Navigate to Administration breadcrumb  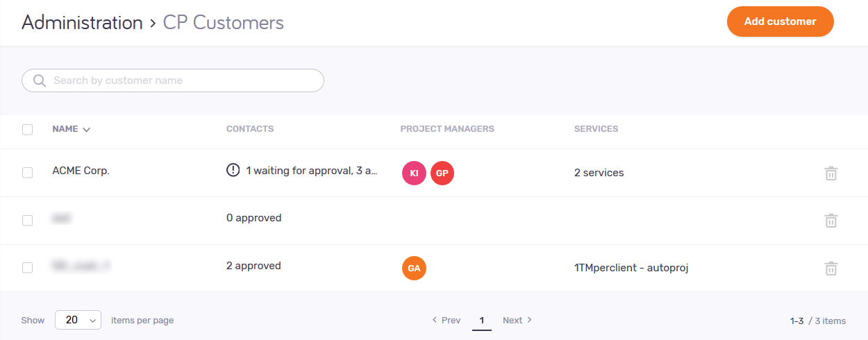[82, 22]
